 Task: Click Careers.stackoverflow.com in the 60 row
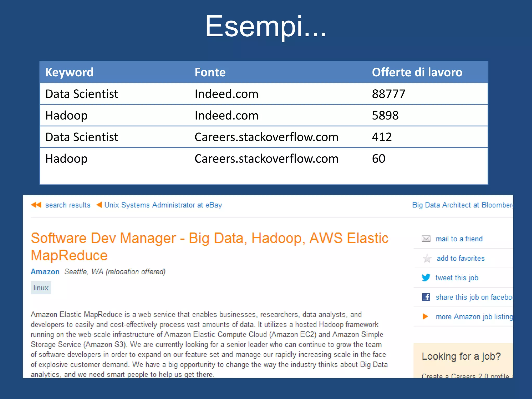click(x=266, y=158)
